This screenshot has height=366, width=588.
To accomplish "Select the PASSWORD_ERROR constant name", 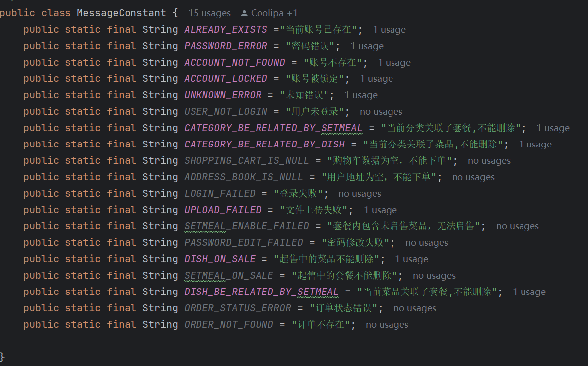I will (x=226, y=46).
